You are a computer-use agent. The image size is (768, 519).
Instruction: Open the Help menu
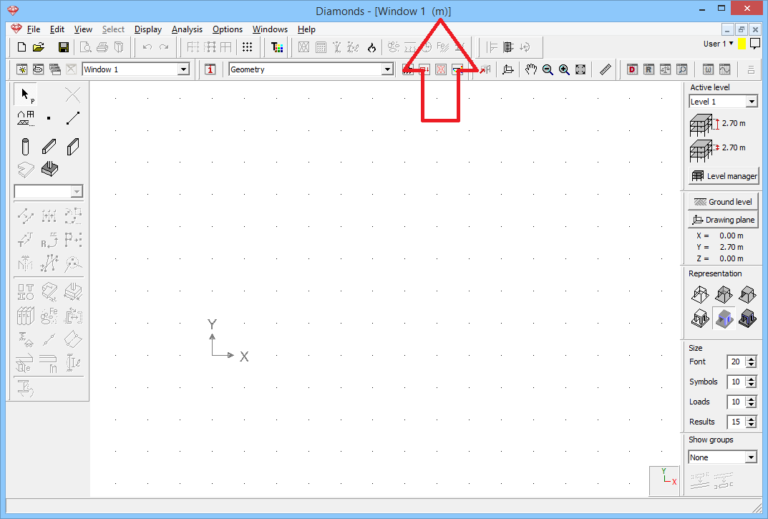click(307, 29)
